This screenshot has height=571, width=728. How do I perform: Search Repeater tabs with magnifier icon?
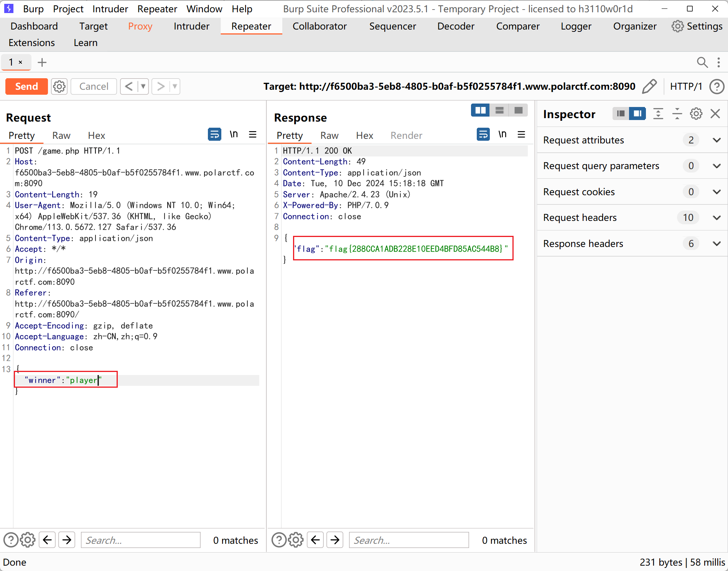click(x=702, y=62)
